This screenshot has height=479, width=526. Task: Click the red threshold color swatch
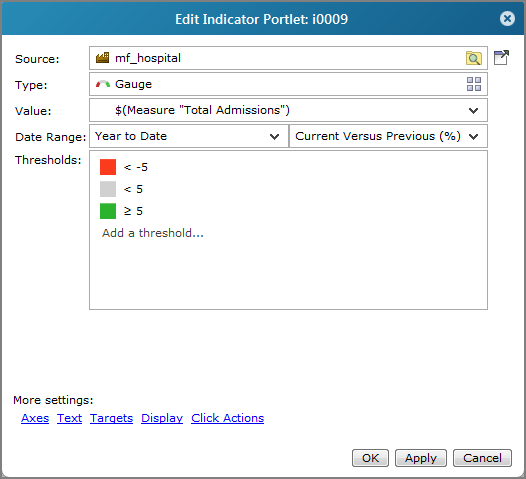tap(108, 167)
